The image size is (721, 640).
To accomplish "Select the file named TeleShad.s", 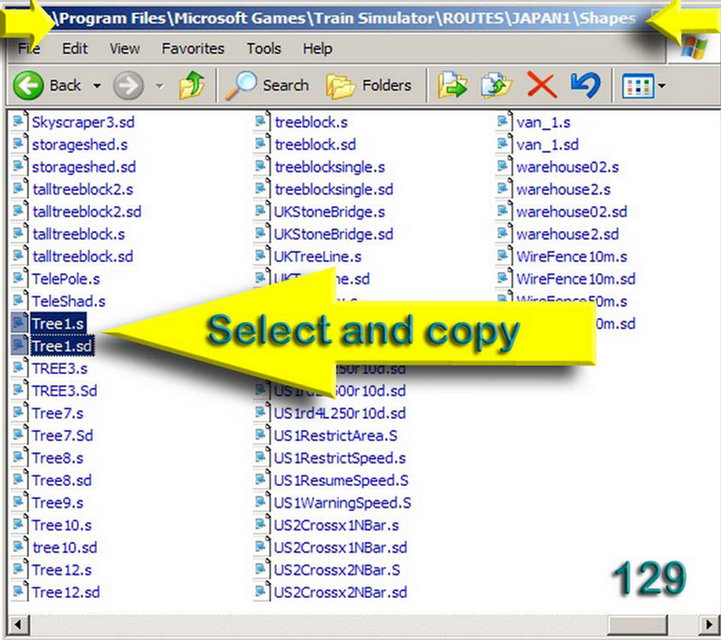I will click(x=69, y=301).
